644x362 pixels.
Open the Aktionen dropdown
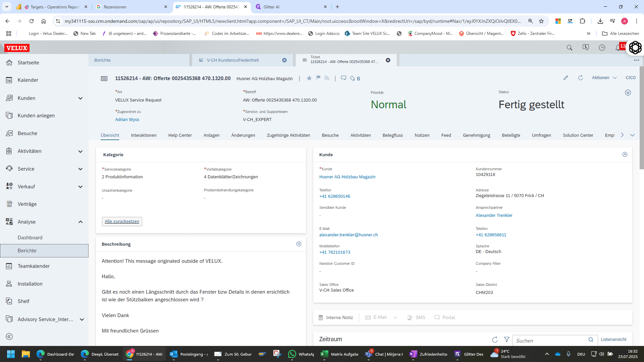604,78
